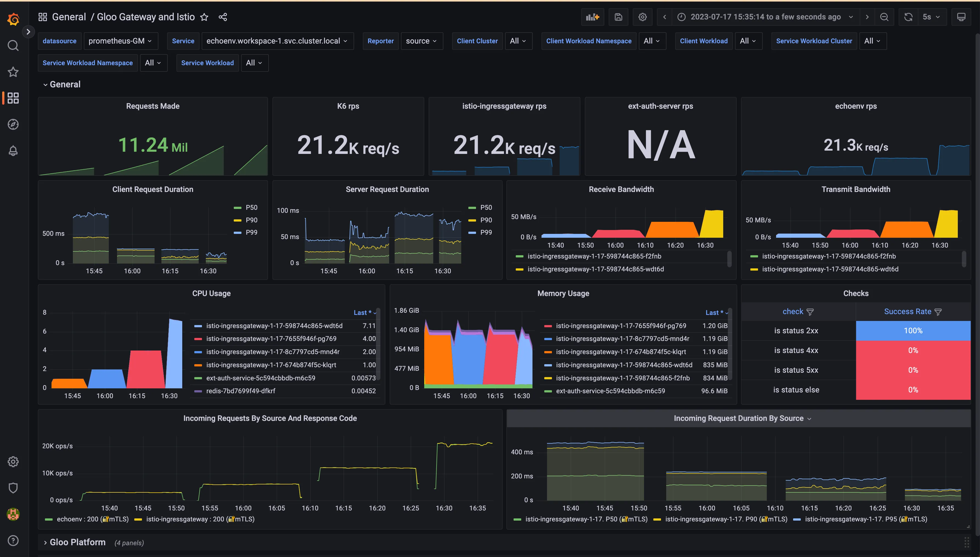
Task: Click Receive Bandwidth legend scrollbar
Action: tap(729, 259)
